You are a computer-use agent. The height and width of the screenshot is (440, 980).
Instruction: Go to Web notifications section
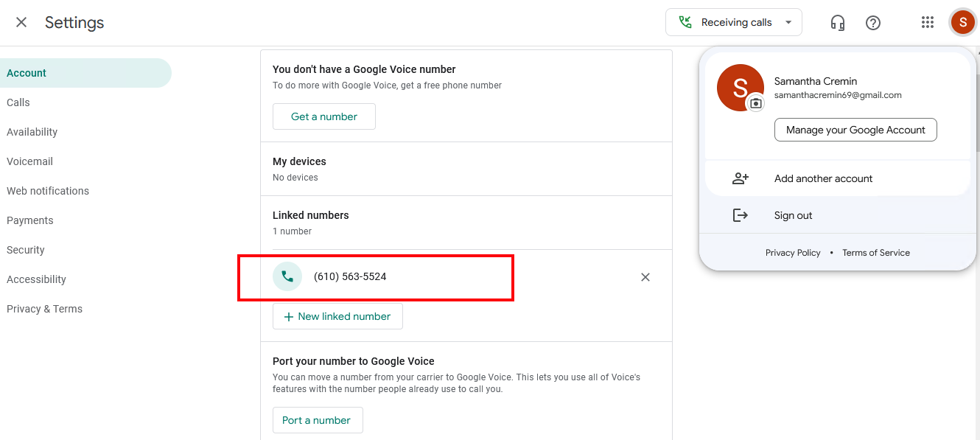85,191
